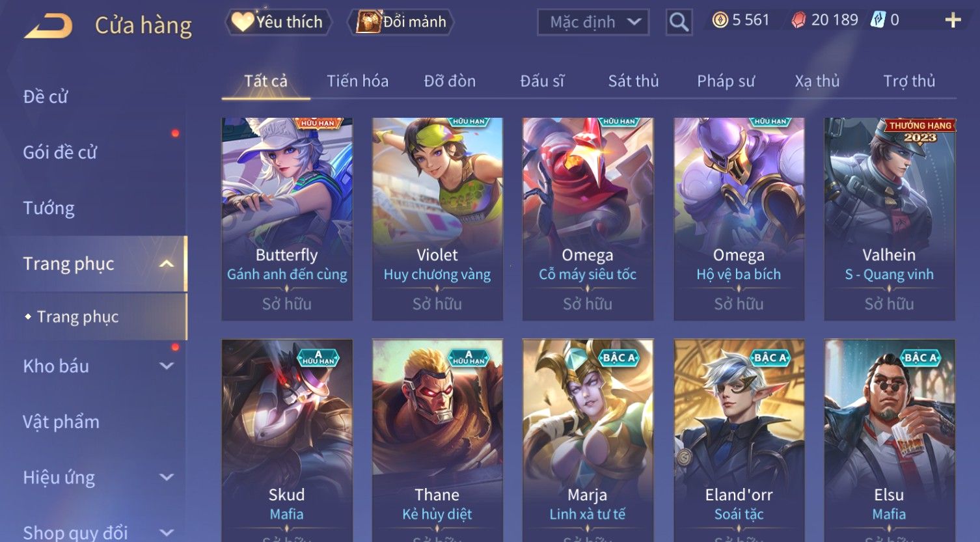
Task: Click the blue voucher currency icon
Action: pos(878,20)
